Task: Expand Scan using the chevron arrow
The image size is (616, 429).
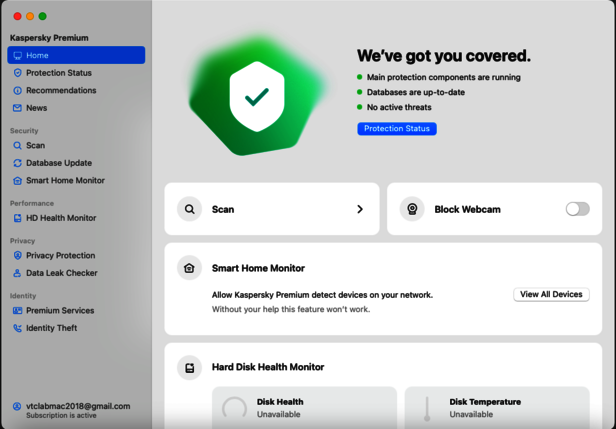Action: pyautogui.click(x=360, y=209)
